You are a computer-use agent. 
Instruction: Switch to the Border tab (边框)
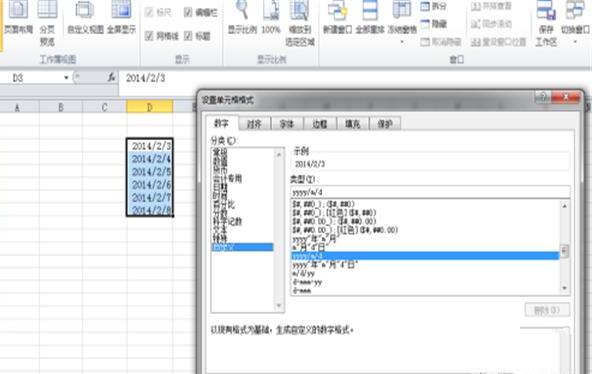[320, 123]
